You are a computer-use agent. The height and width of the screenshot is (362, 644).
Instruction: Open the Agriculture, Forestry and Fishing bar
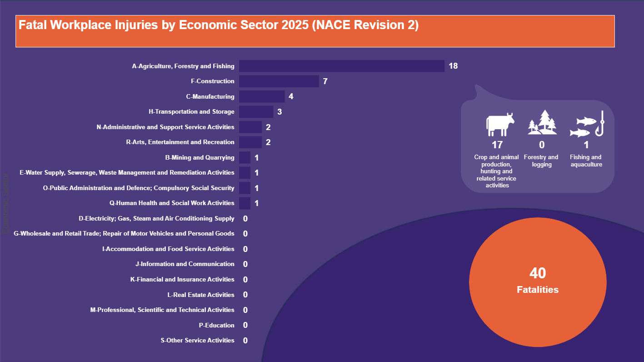tap(341, 66)
